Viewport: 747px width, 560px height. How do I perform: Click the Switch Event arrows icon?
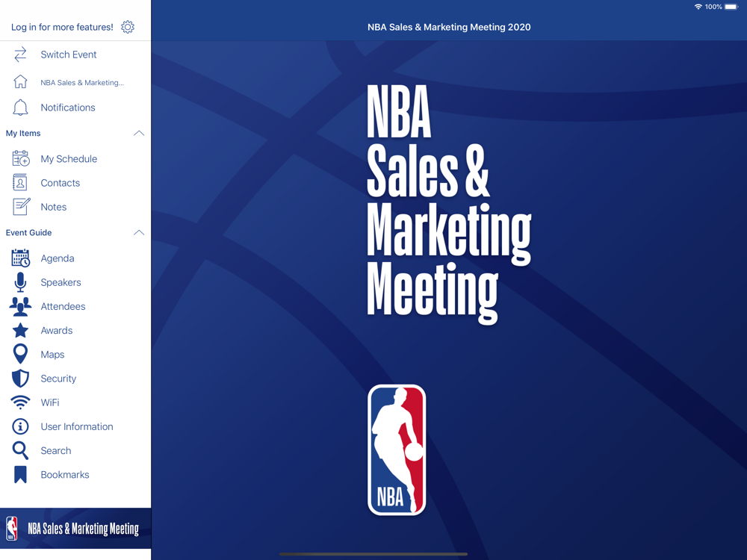click(x=20, y=55)
